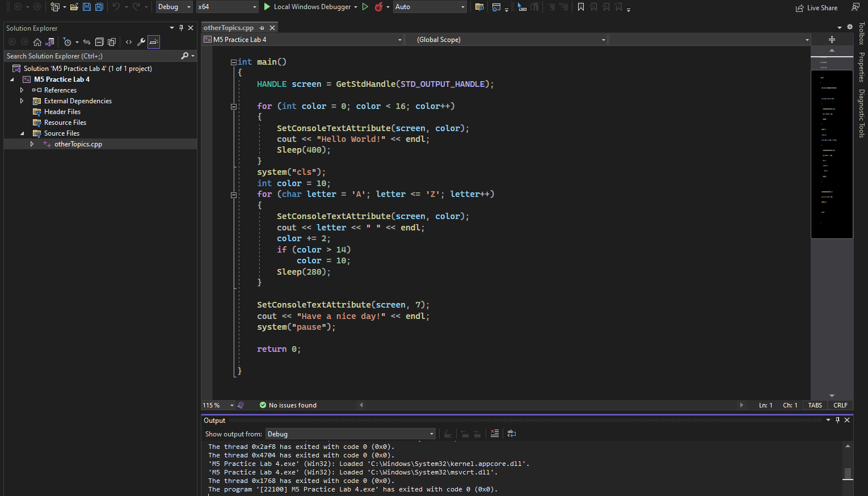Click the outdented cursor line toolbar icon

(522, 7)
